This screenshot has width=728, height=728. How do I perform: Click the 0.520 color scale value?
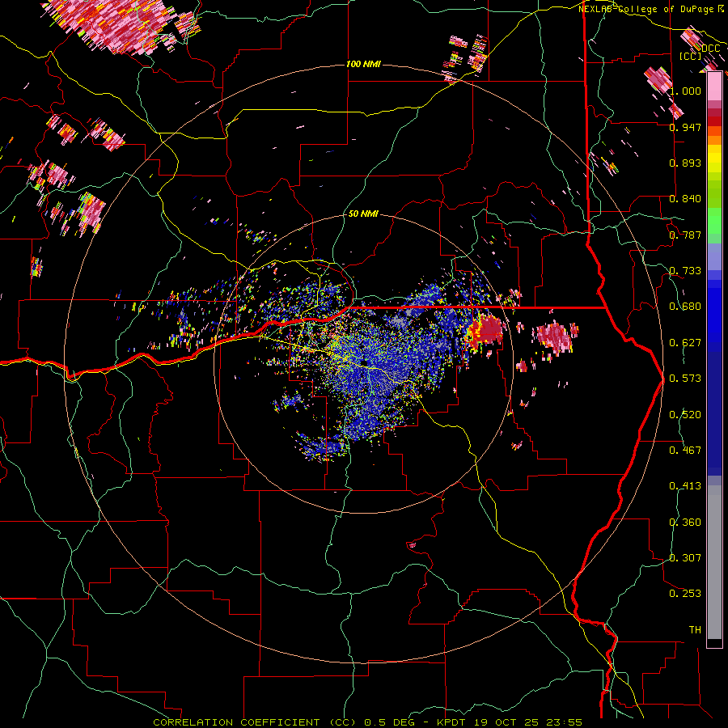click(685, 415)
